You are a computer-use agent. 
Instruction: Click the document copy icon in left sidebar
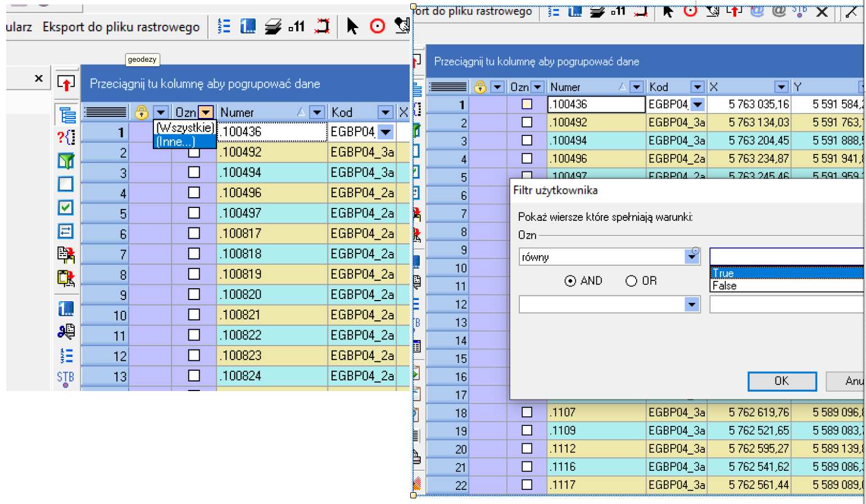click(x=66, y=255)
